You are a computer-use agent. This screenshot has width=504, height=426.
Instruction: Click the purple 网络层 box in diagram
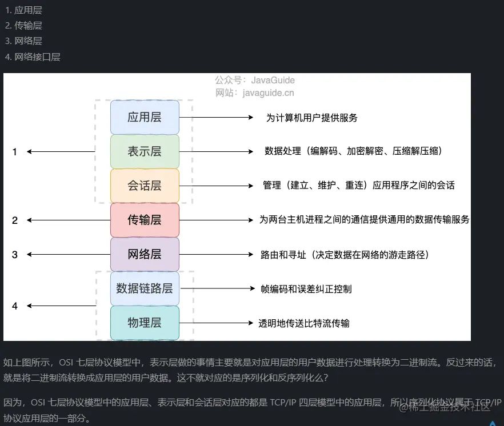(x=145, y=255)
